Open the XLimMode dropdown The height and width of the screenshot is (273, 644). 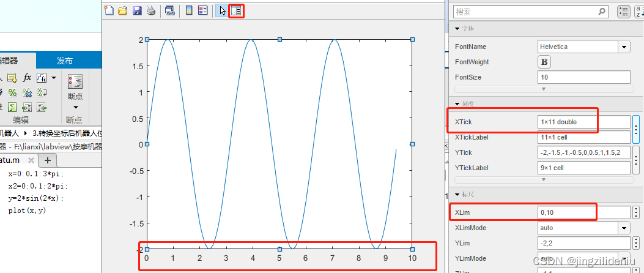(x=624, y=228)
